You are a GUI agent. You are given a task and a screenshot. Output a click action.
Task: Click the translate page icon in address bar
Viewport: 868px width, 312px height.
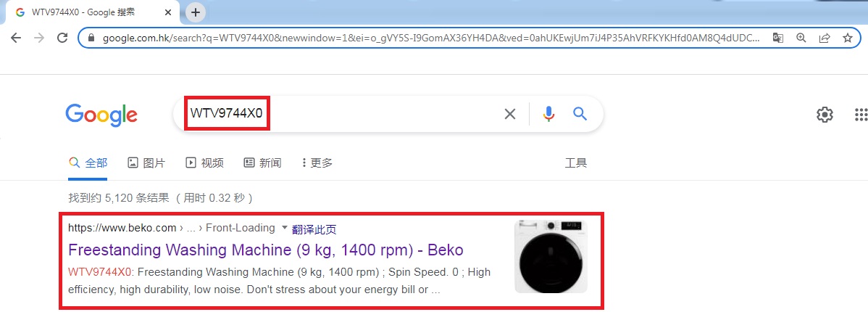coord(777,38)
